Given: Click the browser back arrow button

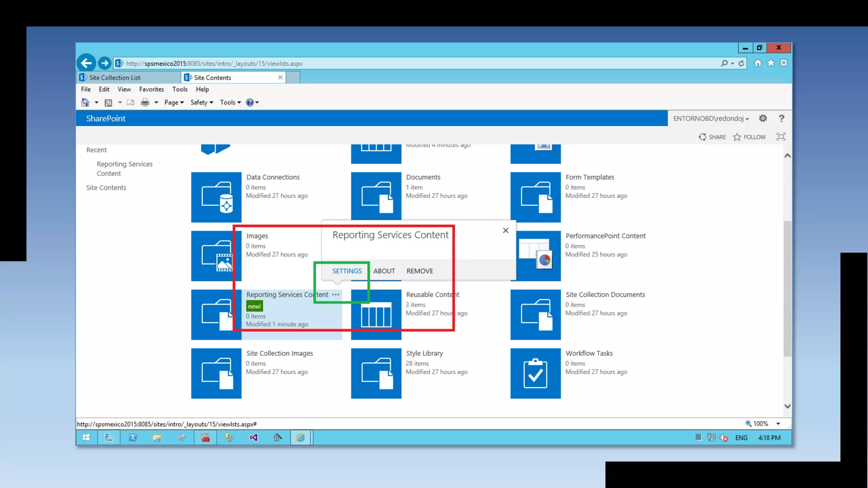Looking at the screenshot, I should click(86, 64).
